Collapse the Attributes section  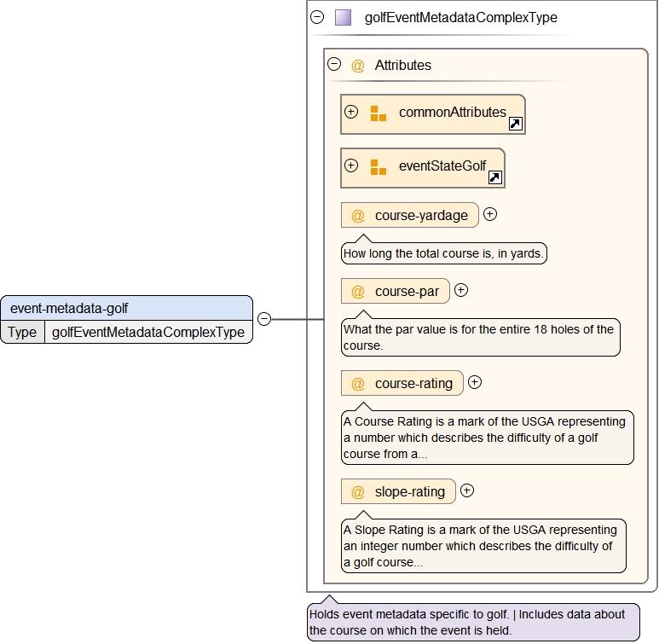[334, 65]
